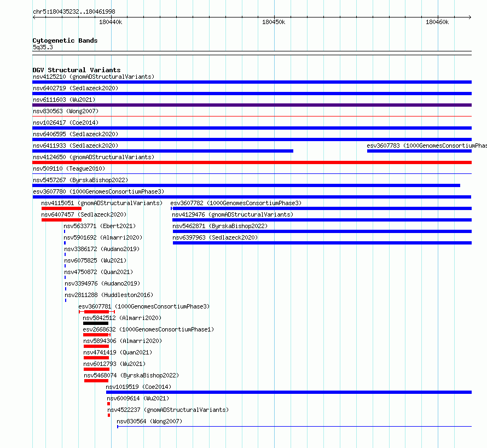487x448 pixels.
Task: Select nsv830564 (Wong2007) label
Action: [149, 421]
